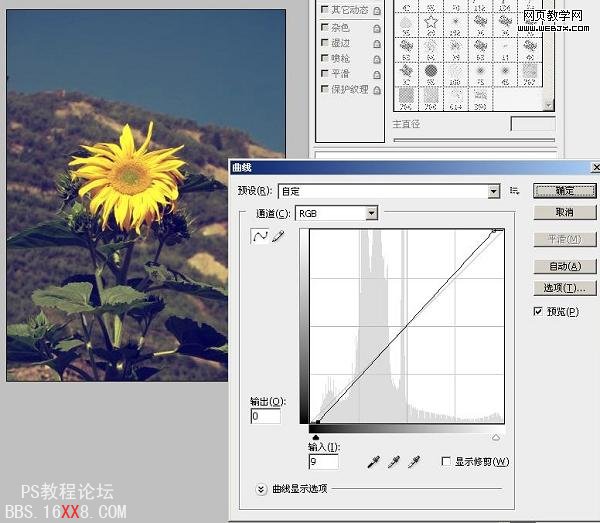Enable the 平滑 smoothing brush option
Viewport: 600px width, 523px height.
click(x=324, y=74)
